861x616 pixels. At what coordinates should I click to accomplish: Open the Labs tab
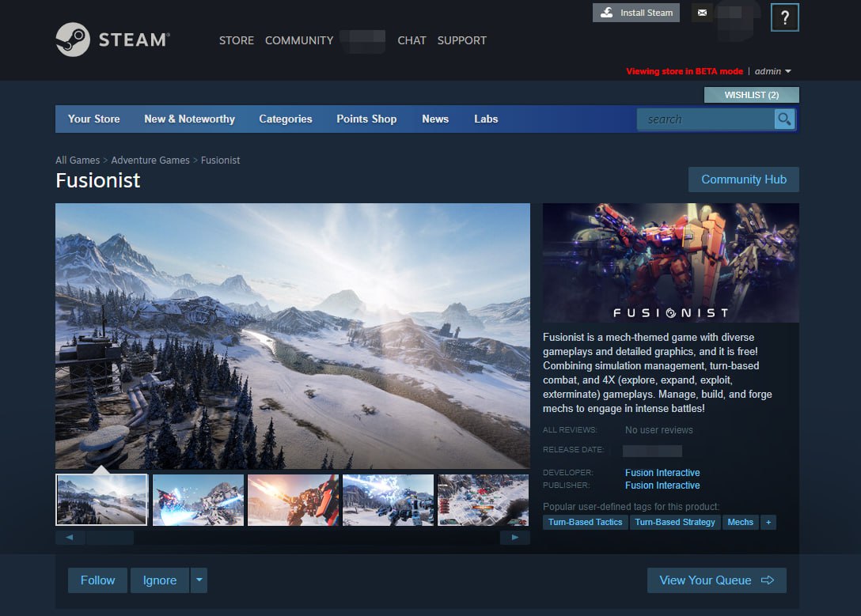click(486, 119)
